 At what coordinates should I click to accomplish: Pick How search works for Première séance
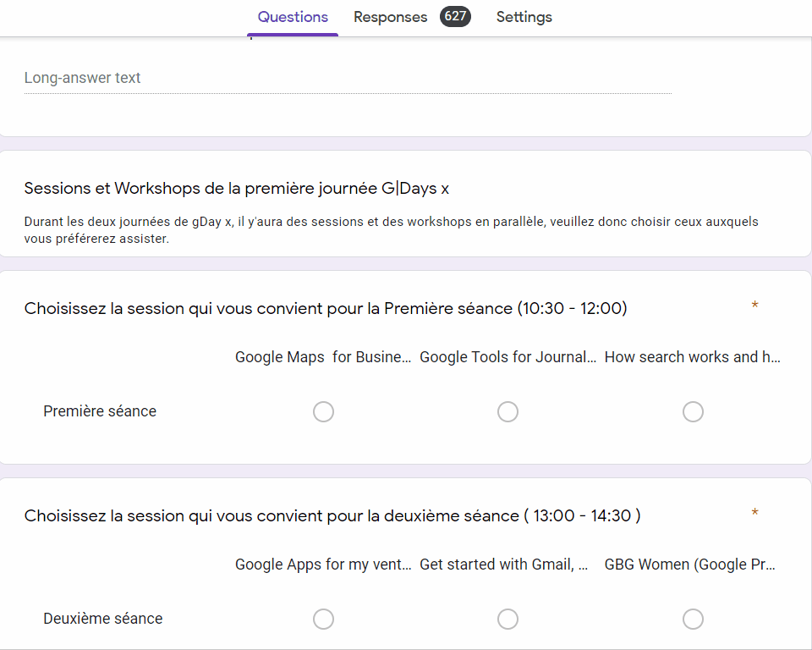click(693, 412)
